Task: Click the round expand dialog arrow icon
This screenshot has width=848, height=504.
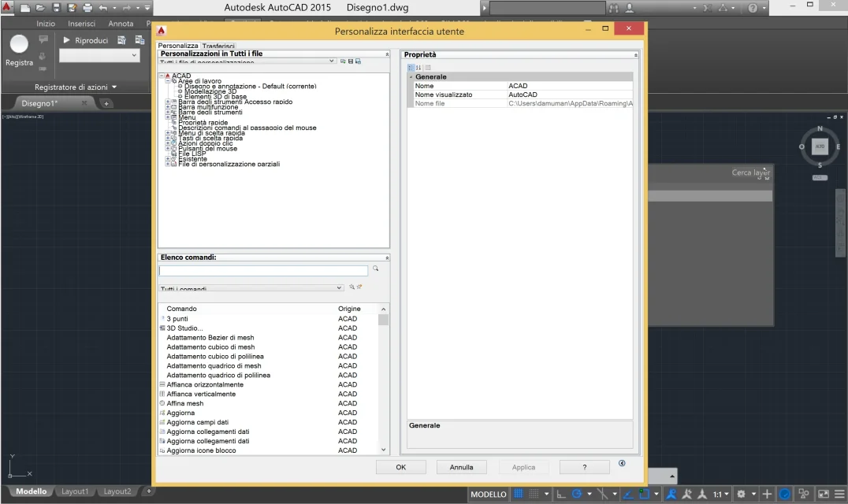Action: click(622, 463)
